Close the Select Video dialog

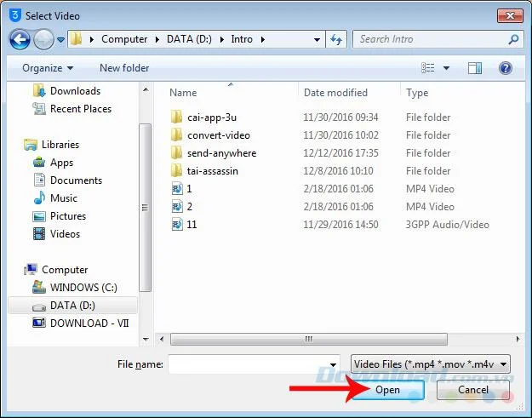510,15
